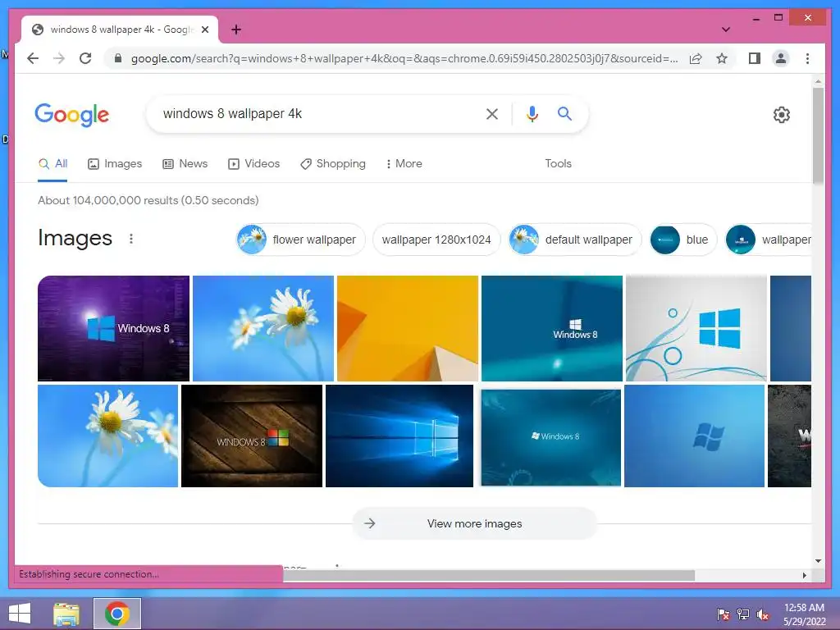Filter by blue chip

point(683,240)
